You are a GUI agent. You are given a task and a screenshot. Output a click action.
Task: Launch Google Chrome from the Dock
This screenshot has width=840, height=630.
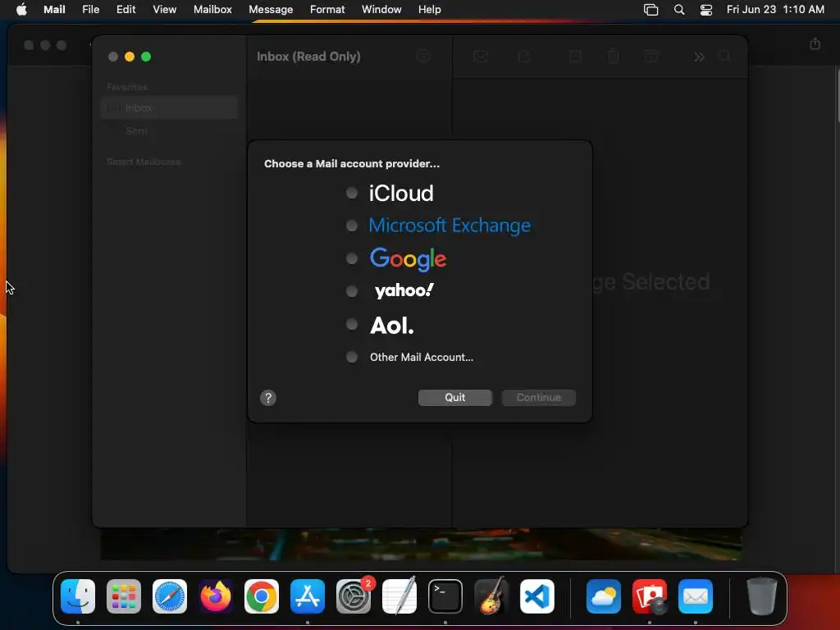click(x=262, y=596)
